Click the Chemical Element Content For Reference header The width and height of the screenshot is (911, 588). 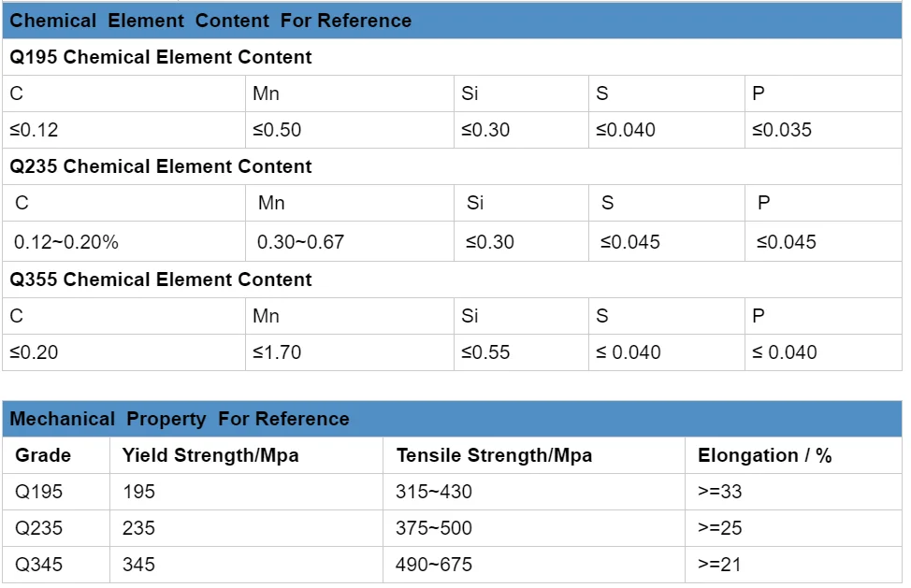coord(210,21)
